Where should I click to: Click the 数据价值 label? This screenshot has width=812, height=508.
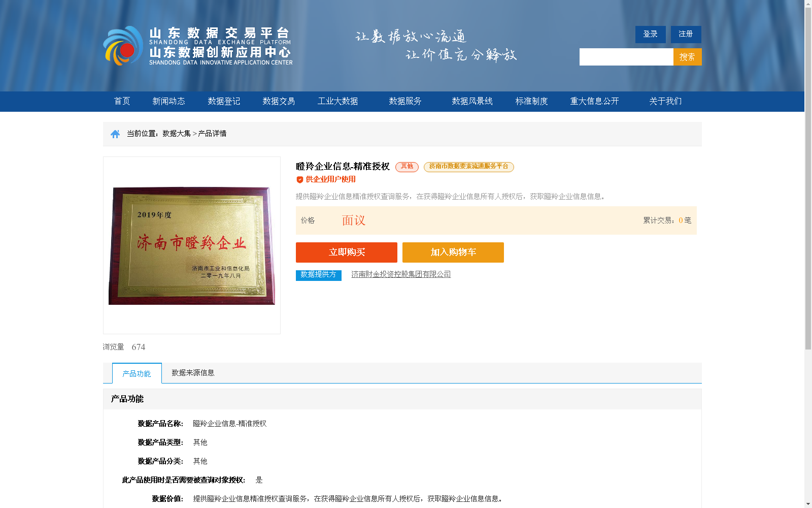coord(167,499)
